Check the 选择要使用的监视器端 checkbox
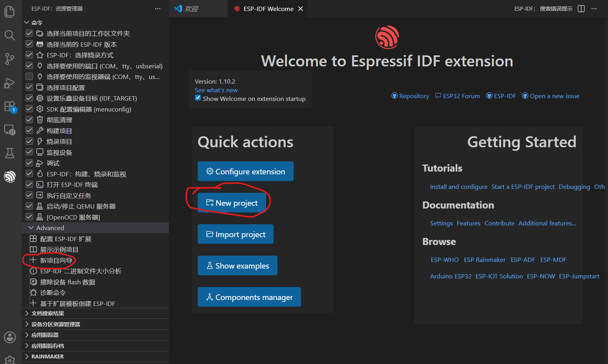This screenshot has width=608, height=364. (29, 77)
